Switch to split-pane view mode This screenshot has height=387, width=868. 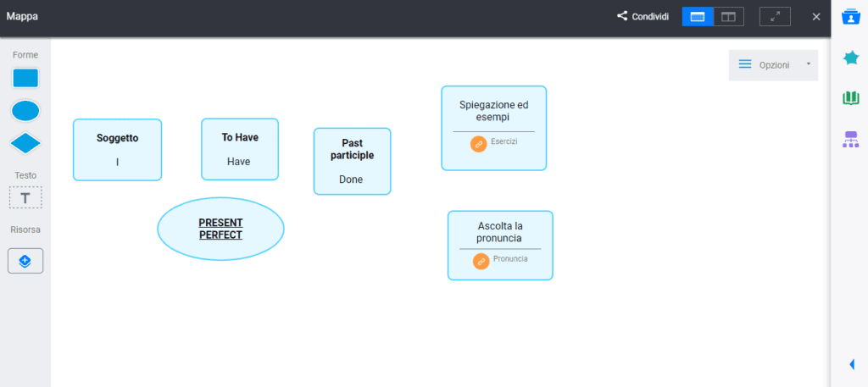pyautogui.click(x=728, y=17)
